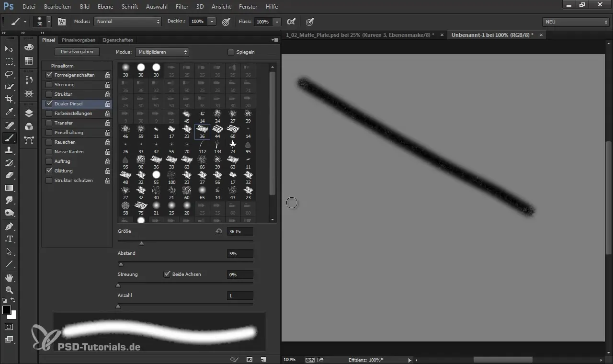Enable airbrush mode in options bar
The height and width of the screenshot is (364, 613).
click(290, 22)
